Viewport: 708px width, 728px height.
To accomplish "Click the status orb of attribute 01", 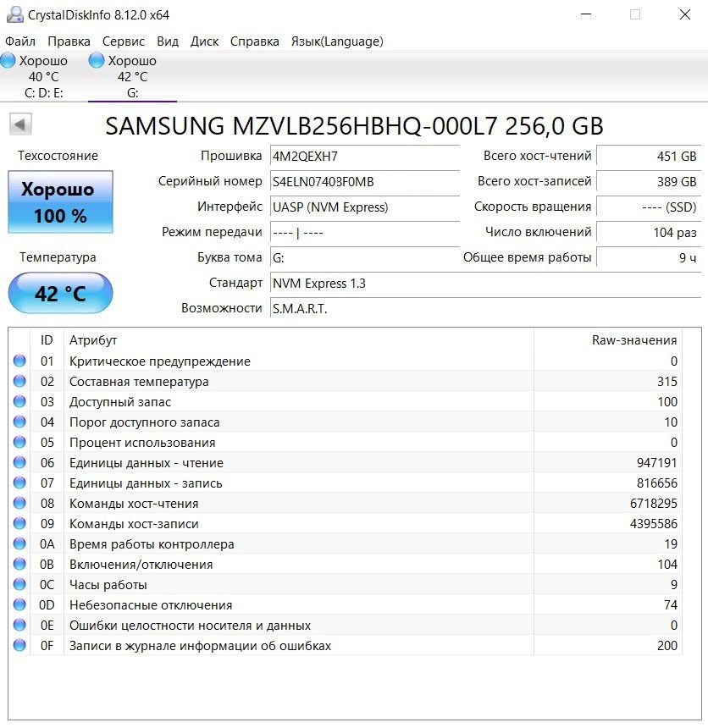I will (19, 361).
